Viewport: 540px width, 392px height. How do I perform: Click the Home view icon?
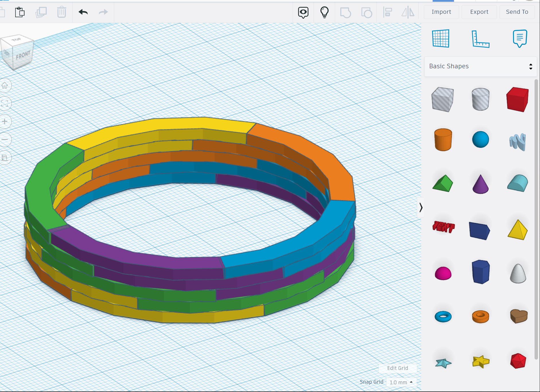point(5,86)
